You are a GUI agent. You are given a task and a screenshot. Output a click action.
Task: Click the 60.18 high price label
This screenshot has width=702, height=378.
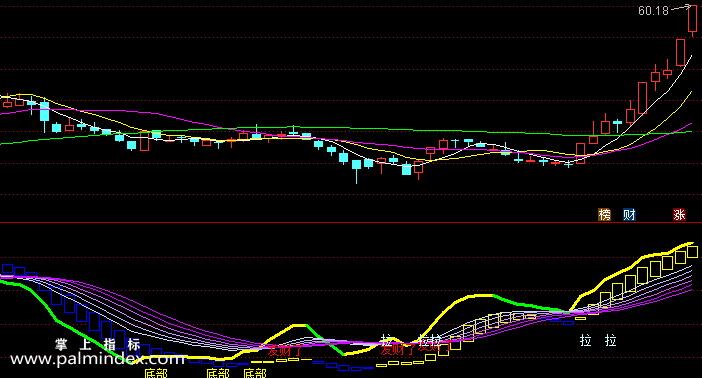click(653, 11)
